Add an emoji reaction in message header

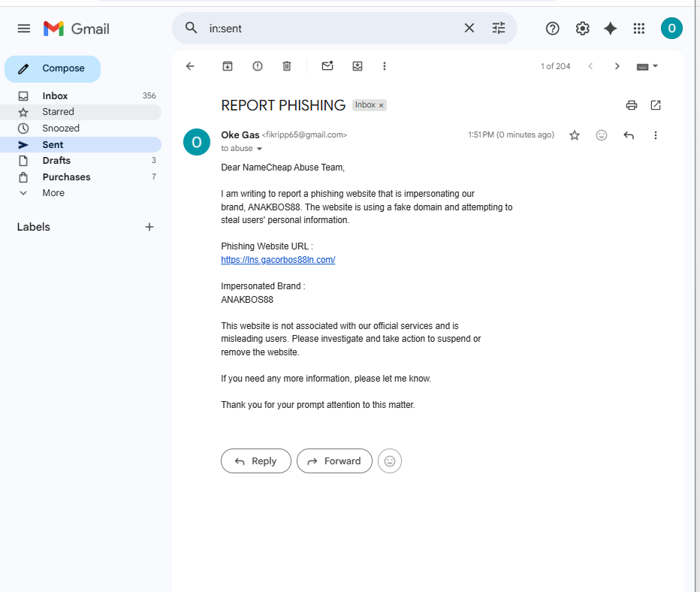602,135
